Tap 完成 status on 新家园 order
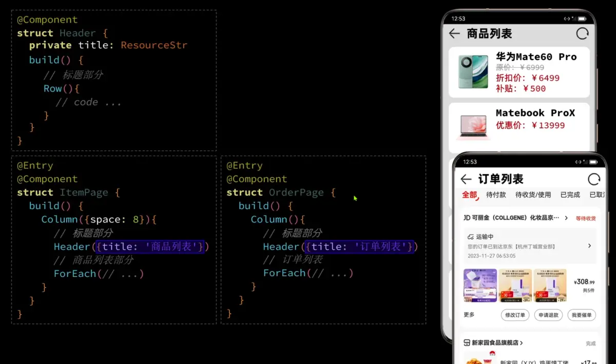The image size is (616, 364). coord(591,343)
